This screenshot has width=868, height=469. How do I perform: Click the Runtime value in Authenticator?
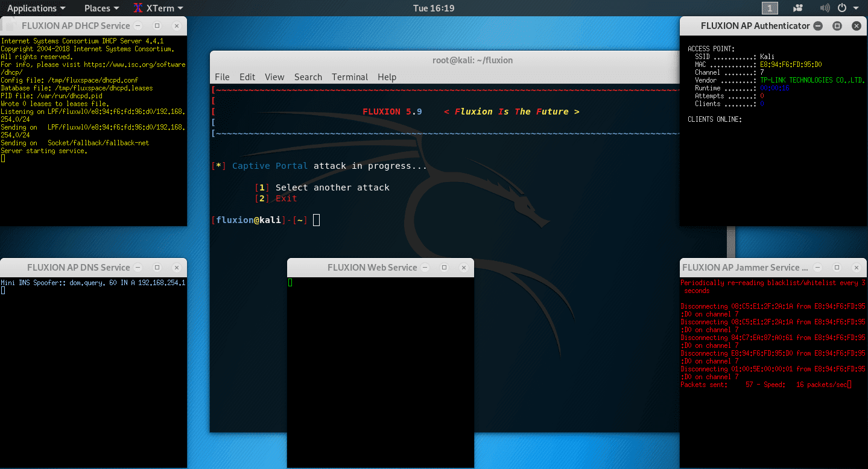(775, 88)
